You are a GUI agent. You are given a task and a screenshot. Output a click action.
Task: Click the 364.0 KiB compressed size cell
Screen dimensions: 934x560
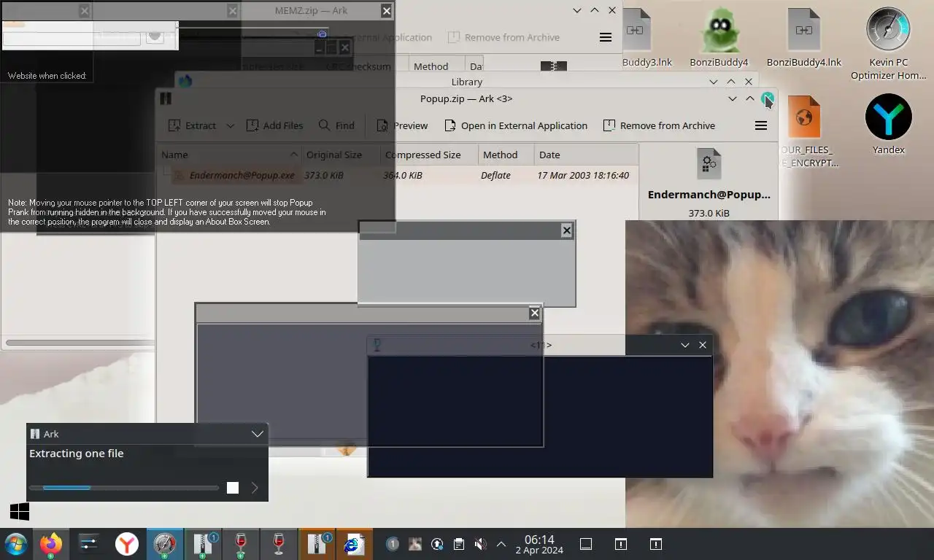(x=403, y=175)
